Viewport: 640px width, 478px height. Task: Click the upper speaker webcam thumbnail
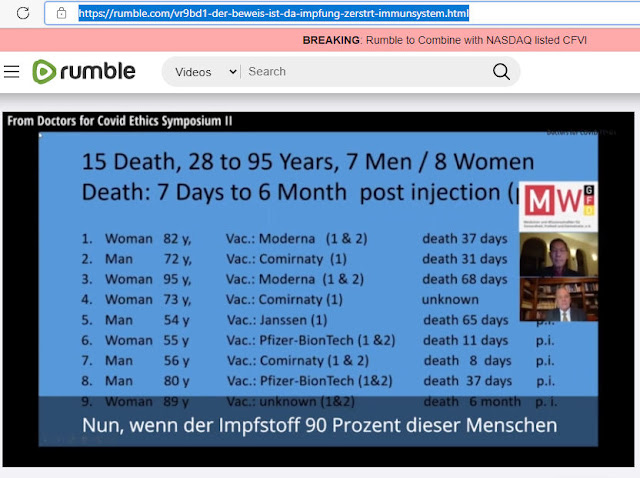click(x=558, y=255)
